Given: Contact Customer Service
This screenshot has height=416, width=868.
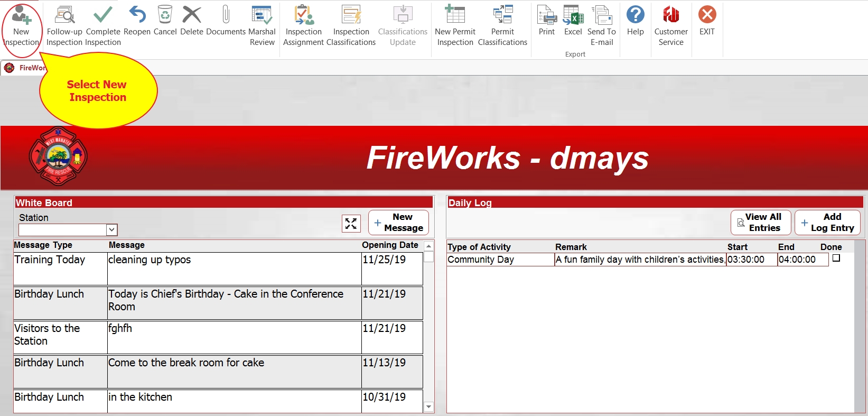Looking at the screenshot, I should click(671, 26).
